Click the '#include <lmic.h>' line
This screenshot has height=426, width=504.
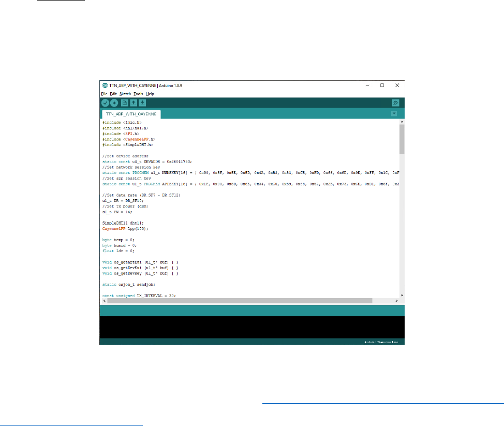pyautogui.click(x=122, y=123)
